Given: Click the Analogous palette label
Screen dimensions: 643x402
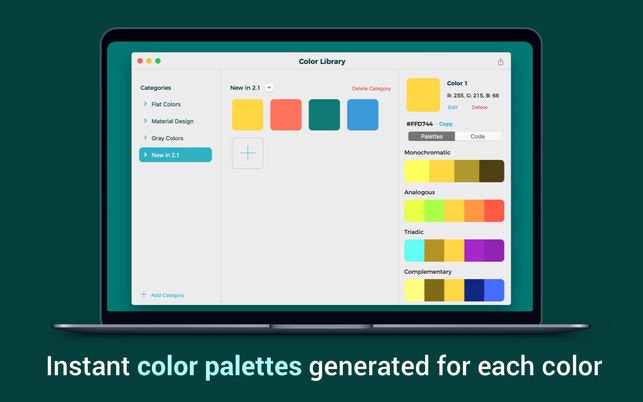Looking at the screenshot, I should pyautogui.click(x=420, y=192).
